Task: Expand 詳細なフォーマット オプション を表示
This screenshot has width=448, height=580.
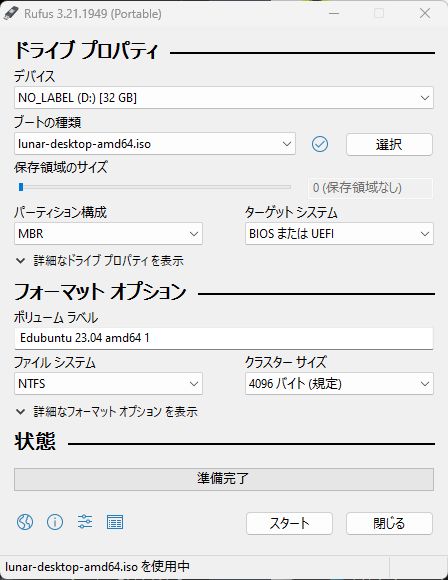Action: click(107, 411)
